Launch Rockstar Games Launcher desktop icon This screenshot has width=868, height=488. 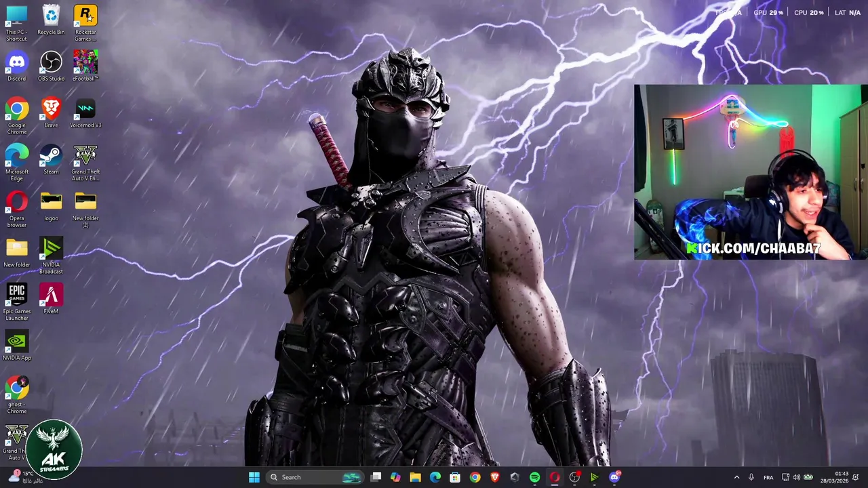(85, 23)
